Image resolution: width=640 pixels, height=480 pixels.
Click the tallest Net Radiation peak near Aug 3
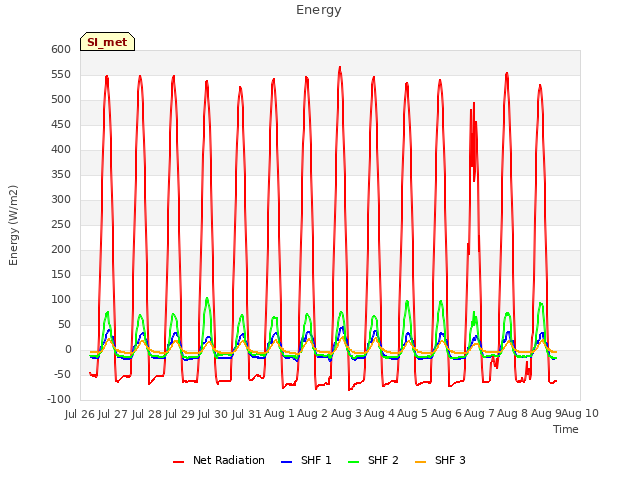[340, 68]
